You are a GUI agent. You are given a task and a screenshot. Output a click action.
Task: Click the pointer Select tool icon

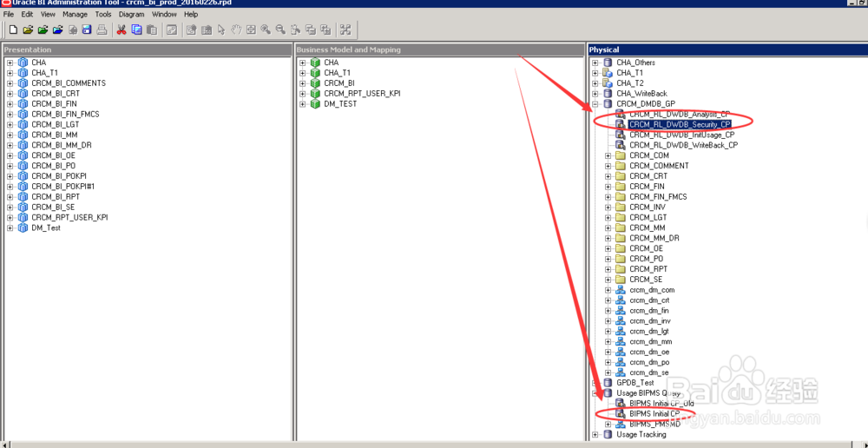click(220, 30)
